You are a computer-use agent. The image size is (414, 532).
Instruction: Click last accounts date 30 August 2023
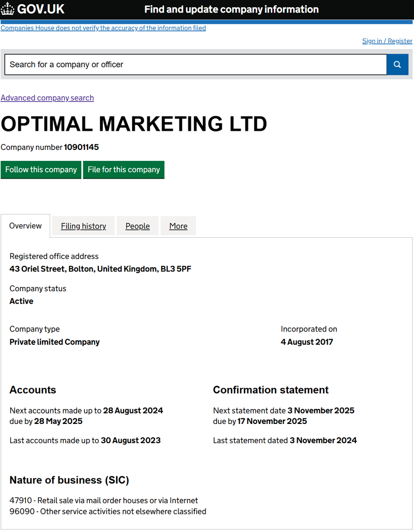pos(131,440)
